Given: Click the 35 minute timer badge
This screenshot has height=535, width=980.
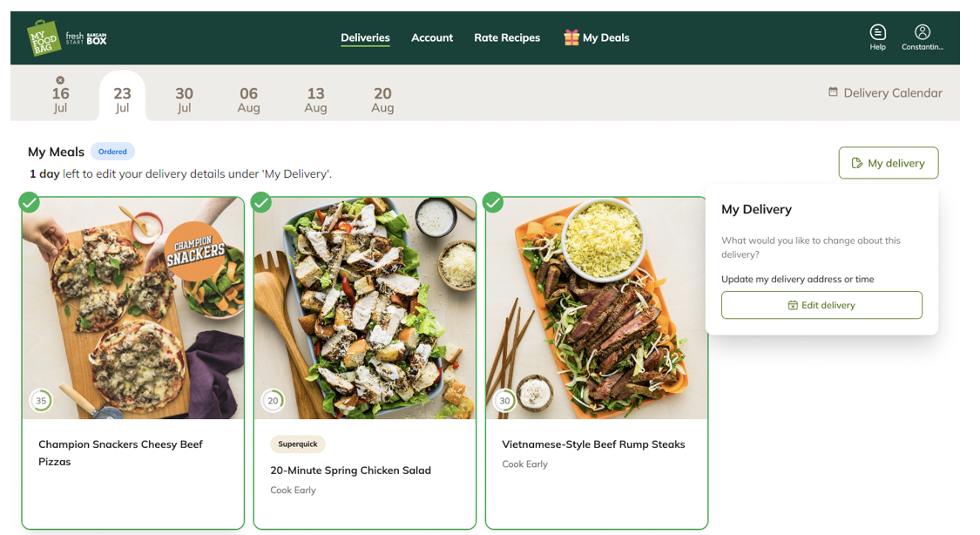Looking at the screenshot, I should [x=41, y=401].
